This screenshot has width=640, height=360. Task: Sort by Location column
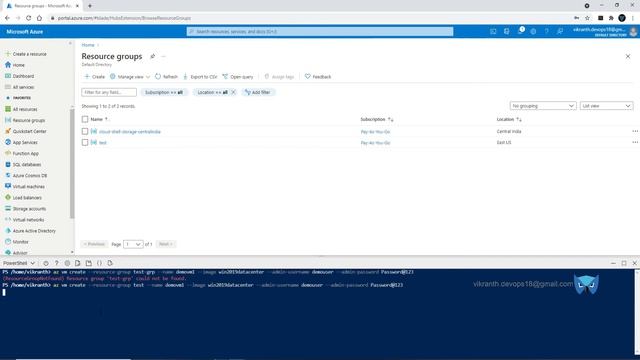click(509, 119)
